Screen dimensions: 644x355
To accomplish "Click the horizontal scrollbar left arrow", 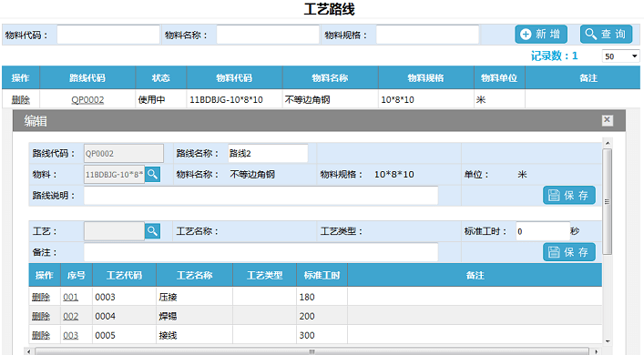I will [28, 351].
